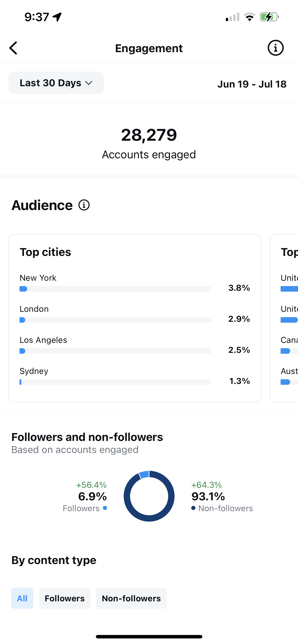Screen dimensions: 298x644
Task: Tap the cellular signal bars
Action: pos(233,17)
